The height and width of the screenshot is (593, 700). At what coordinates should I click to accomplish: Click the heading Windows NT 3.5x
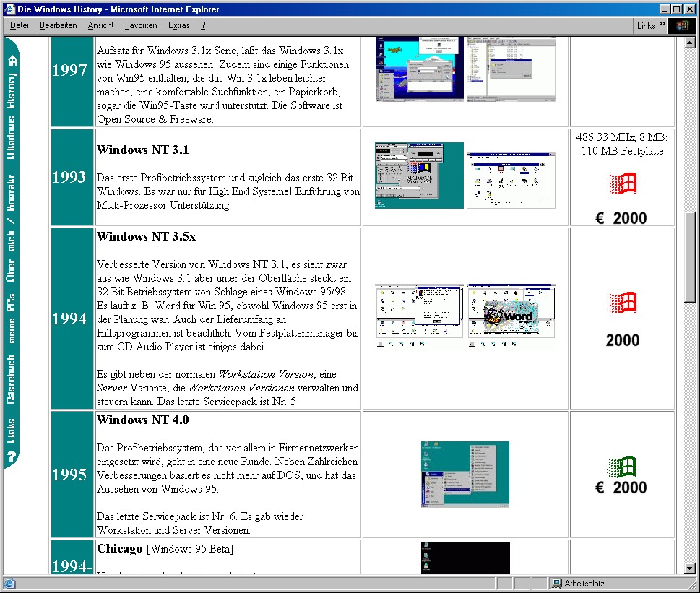point(147,236)
